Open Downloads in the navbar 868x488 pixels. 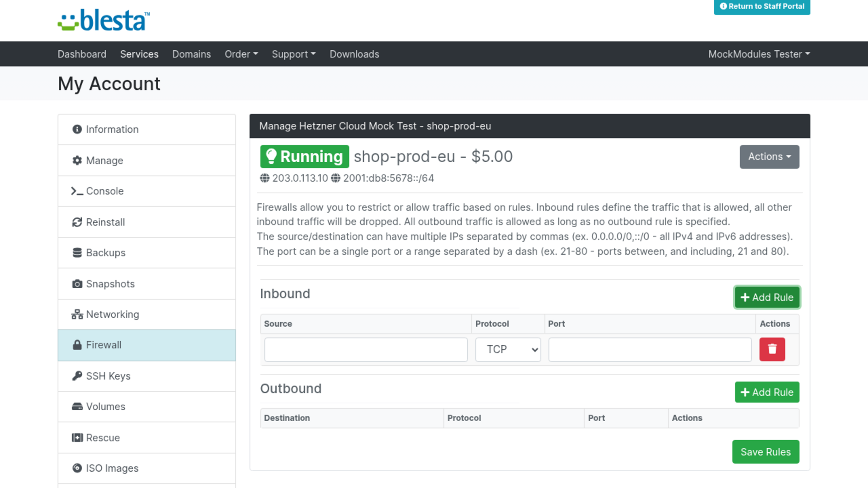click(x=354, y=54)
